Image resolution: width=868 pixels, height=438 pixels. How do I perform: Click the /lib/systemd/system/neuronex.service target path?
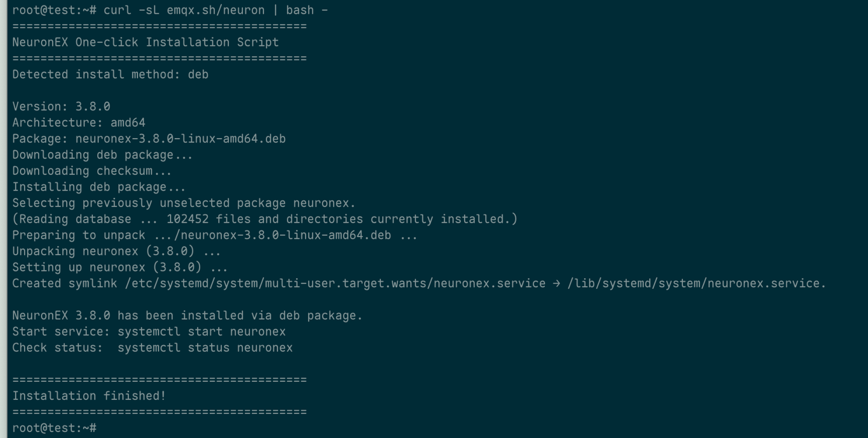(x=696, y=284)
